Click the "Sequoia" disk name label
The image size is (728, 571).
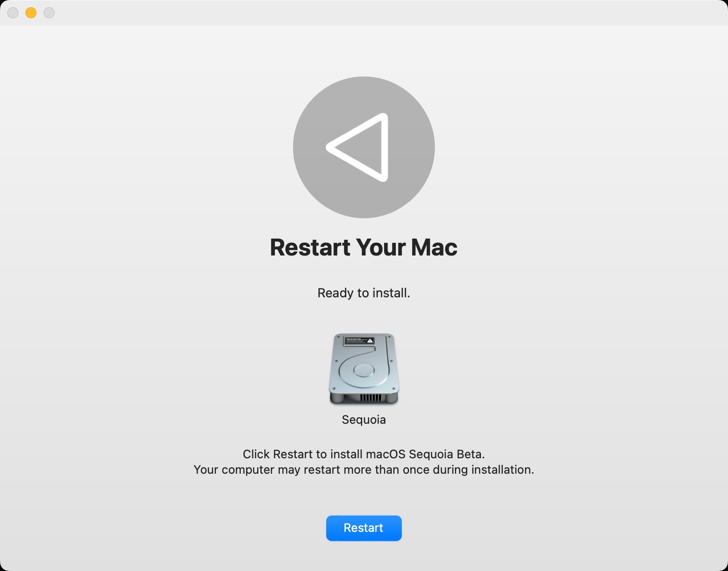click(x=364, y=420)
